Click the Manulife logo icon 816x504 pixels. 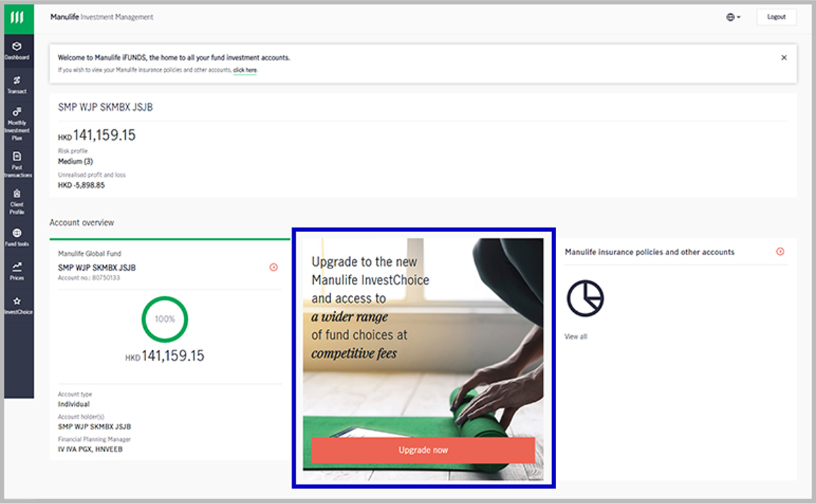[x=18, y=18]
